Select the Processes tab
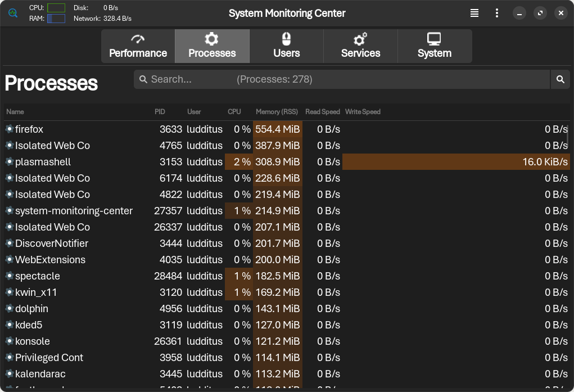The width and height of the screenshot is (574, 392). pos(212,46)
